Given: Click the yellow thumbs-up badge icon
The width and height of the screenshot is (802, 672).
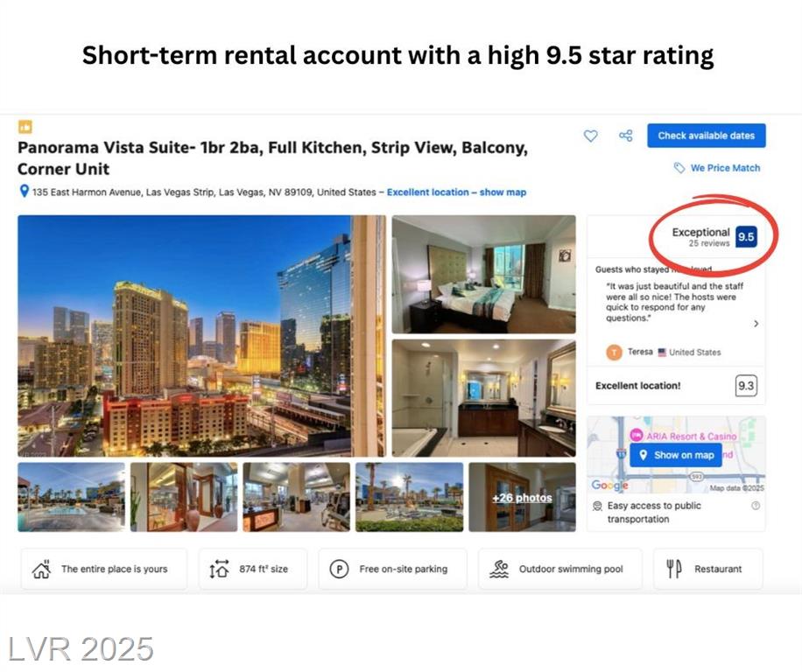Looking at the screenshot, I should pyautogui.click(x=25, y=126).
